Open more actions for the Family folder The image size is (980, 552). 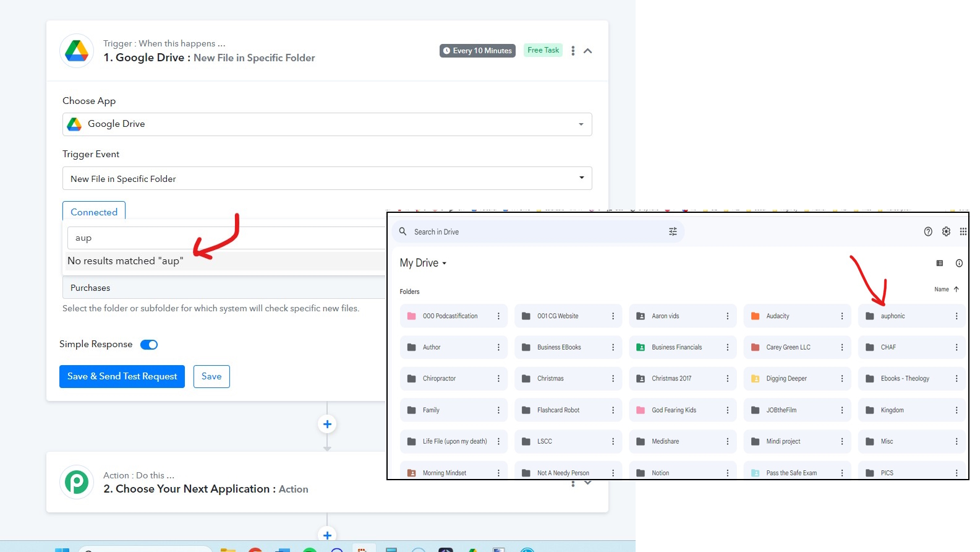pyautogui.click(x=498, y=410)
